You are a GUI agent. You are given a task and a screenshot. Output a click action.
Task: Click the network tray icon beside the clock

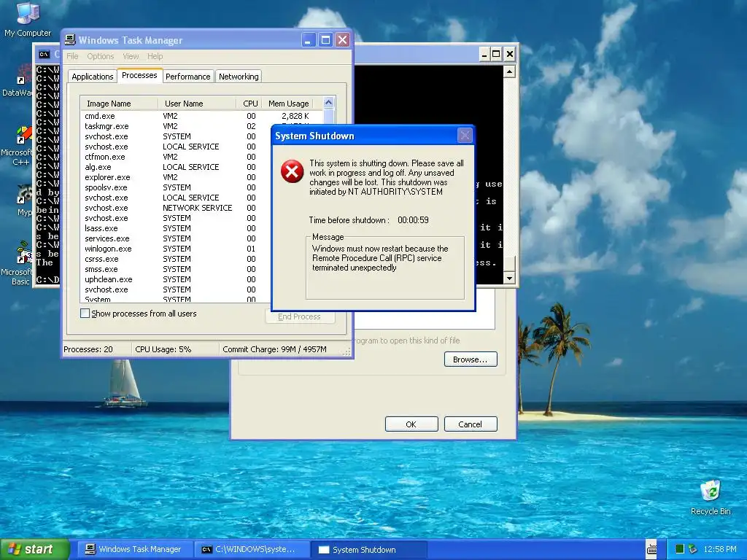coord(692,549)
